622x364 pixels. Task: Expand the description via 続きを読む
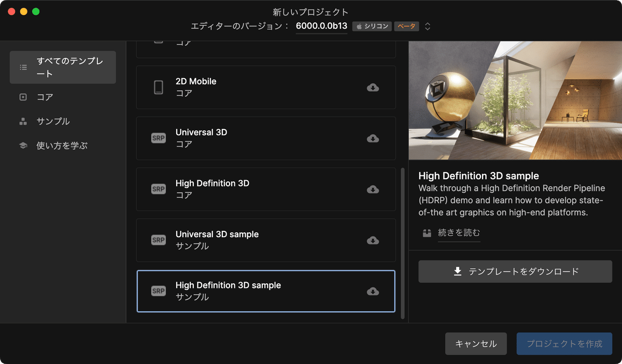tap(458, 233)
